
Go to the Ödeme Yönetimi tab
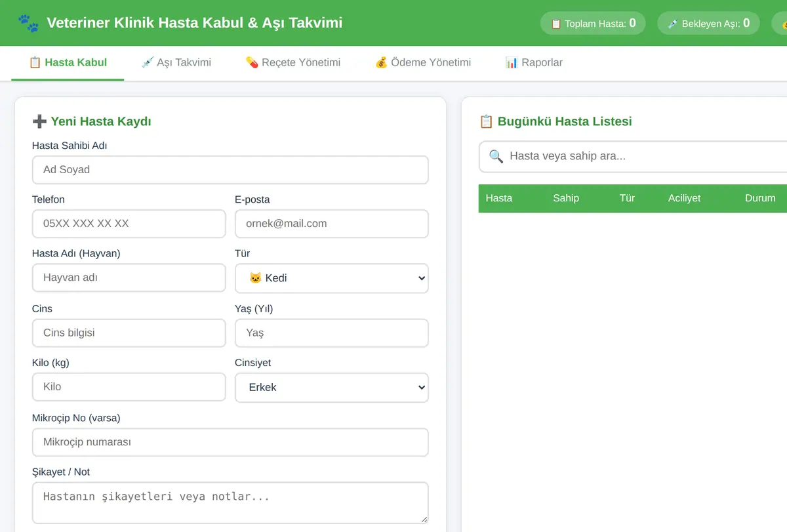pyautogui.click(x=422, y=63)
